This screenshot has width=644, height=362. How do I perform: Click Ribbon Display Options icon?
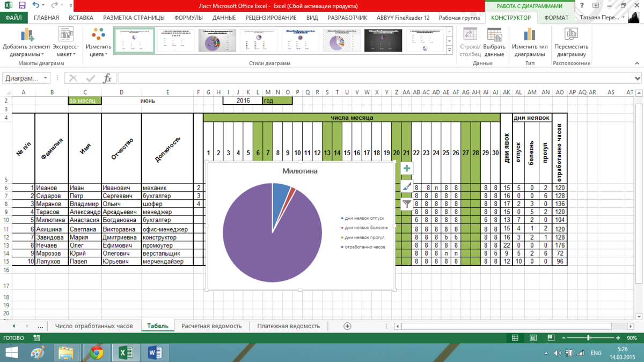pos(596,5)
